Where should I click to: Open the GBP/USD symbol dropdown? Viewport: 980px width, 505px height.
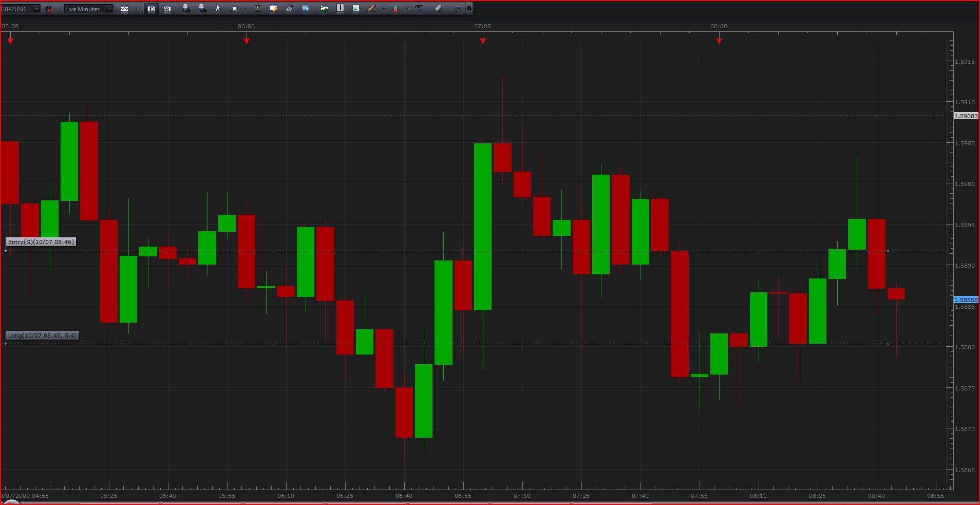(35, 8)
